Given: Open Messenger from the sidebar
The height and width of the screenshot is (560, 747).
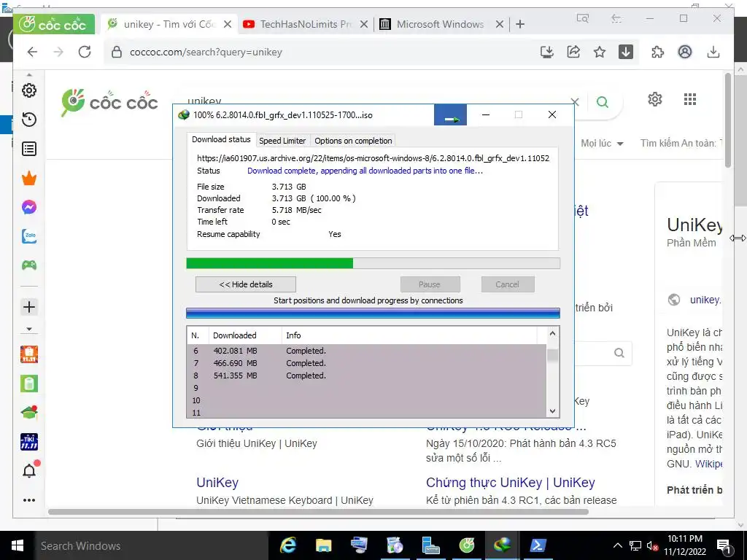Looking at the screenshot, I should pyautogui.click(x=29, y=207).
